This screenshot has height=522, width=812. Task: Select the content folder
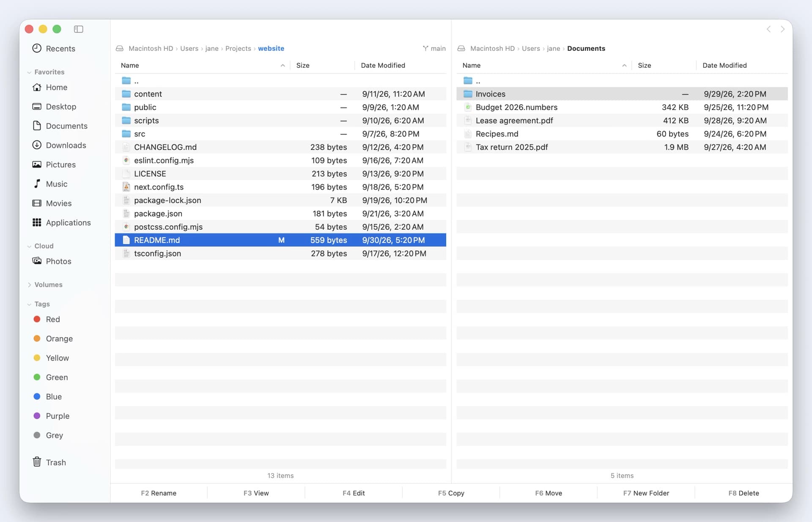[280, 94]
